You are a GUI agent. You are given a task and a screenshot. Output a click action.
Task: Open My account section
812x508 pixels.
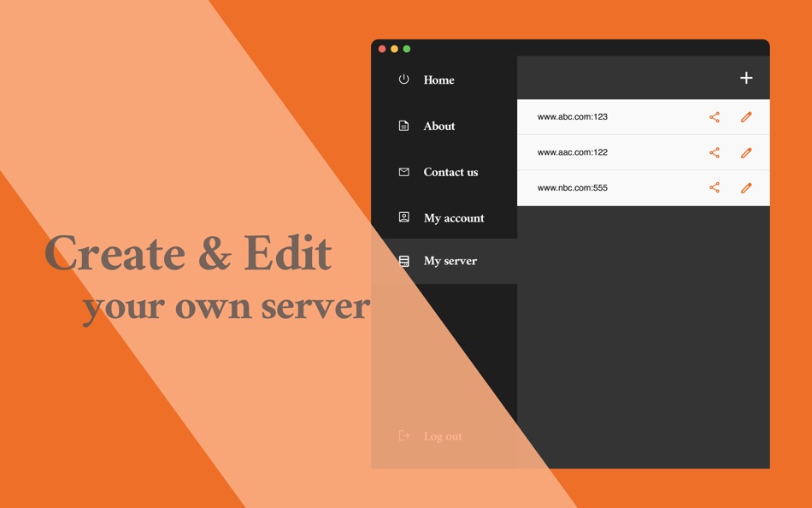454,218
